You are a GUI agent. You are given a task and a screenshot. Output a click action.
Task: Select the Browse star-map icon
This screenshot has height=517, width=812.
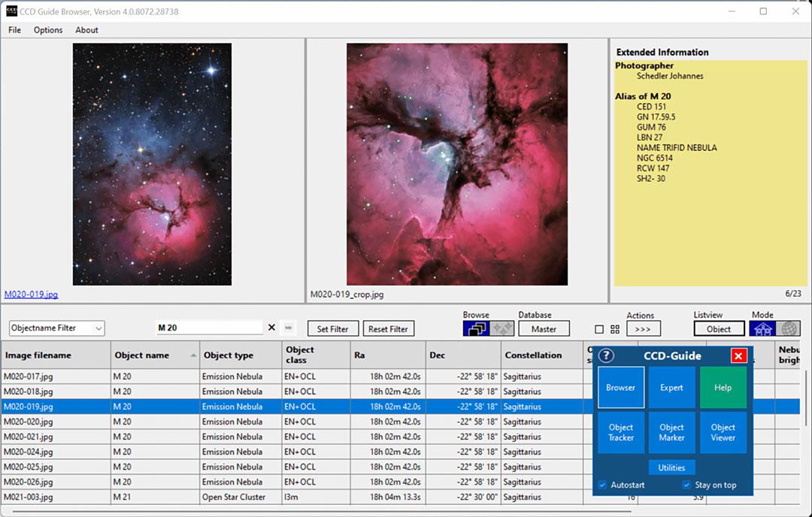[501, 328]
